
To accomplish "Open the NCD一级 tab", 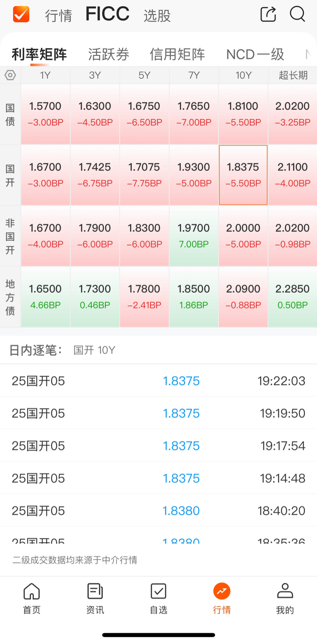I will 255,54.
